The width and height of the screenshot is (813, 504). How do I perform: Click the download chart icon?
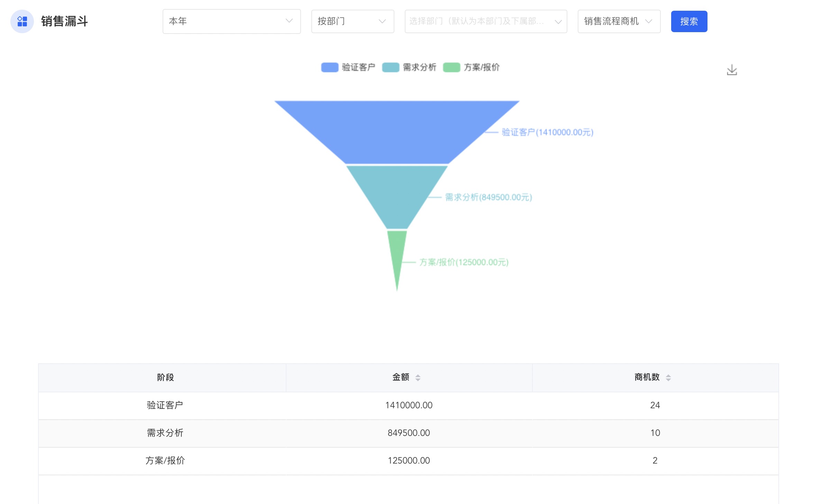click(x=731, y=70)
